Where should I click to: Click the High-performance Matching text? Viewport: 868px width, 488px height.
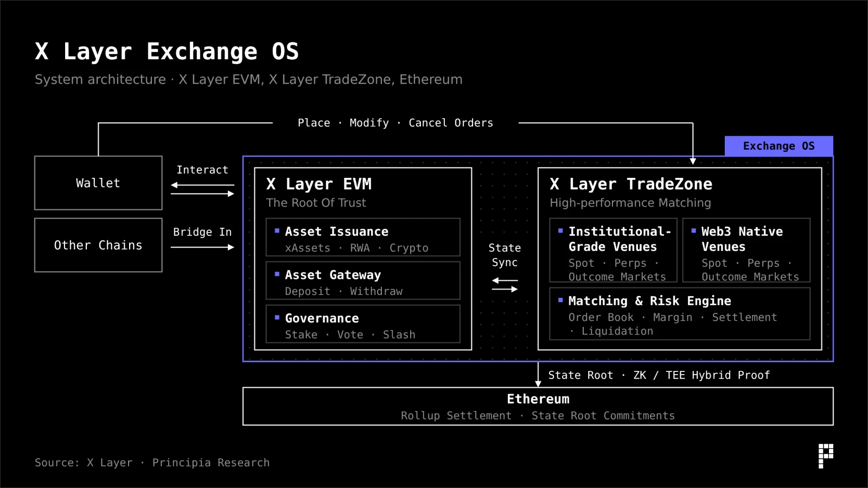click(630, 203)
